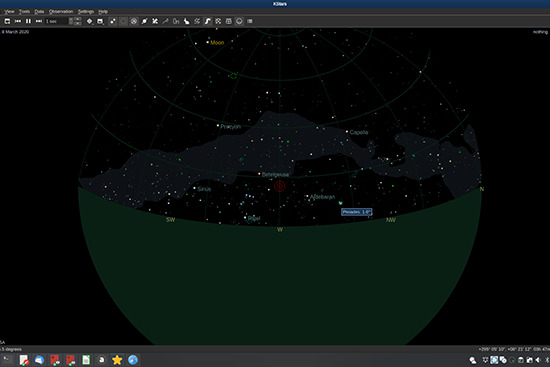Increase time step with spinner up arrow
Viewport: 550px width, 367px height.
(x=78, y=19)
